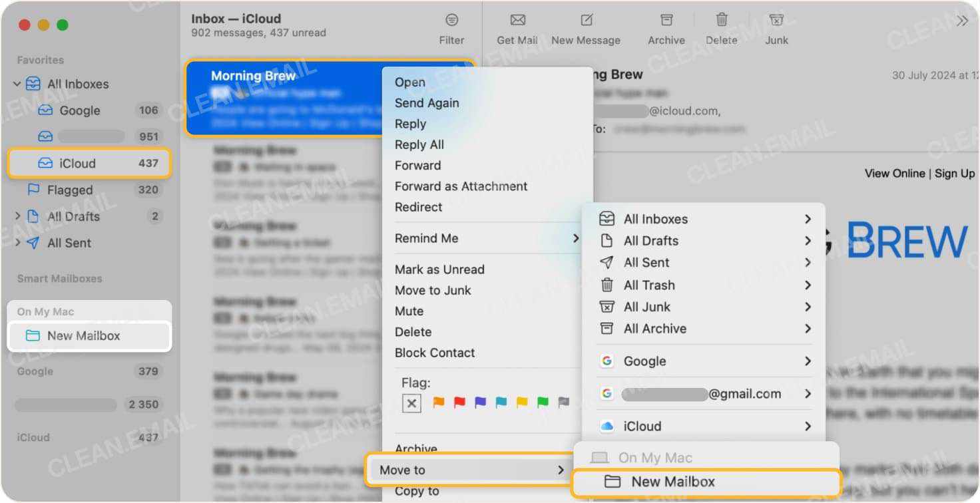The width and height of the screenshot is (980, 503).
Task: Clear the flag using the X flag icon
Action: 411,403
